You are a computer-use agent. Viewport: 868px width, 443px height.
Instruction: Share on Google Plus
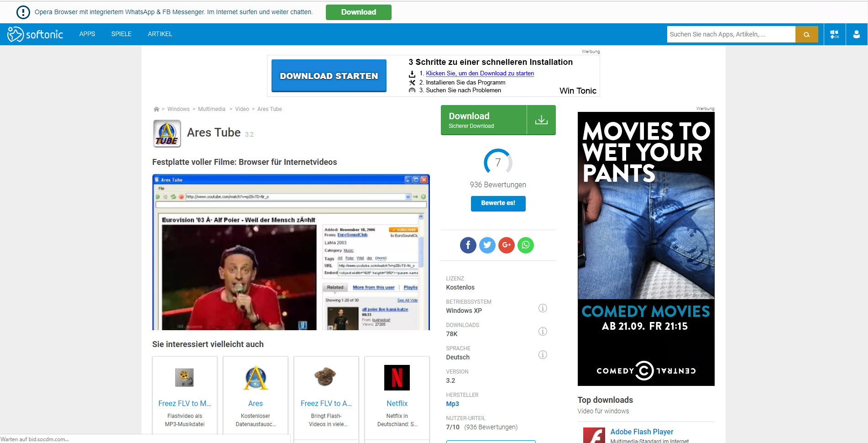coord(507,245)
